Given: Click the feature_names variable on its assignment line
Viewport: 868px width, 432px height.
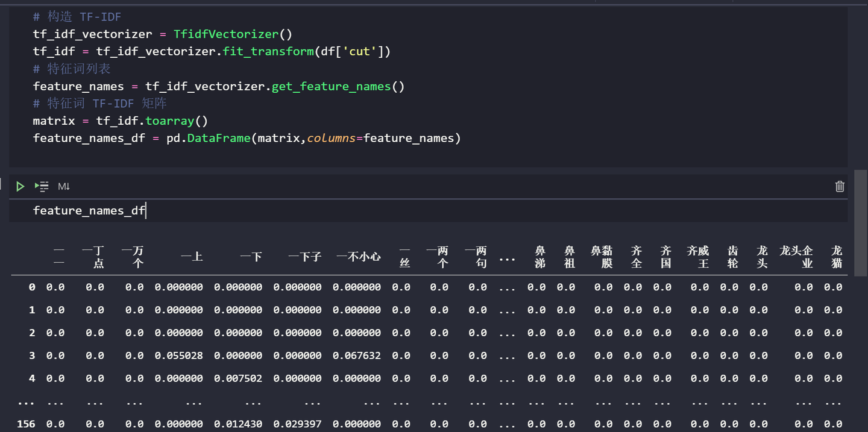Looking at the screenshot, I should [x=78, y=86].
